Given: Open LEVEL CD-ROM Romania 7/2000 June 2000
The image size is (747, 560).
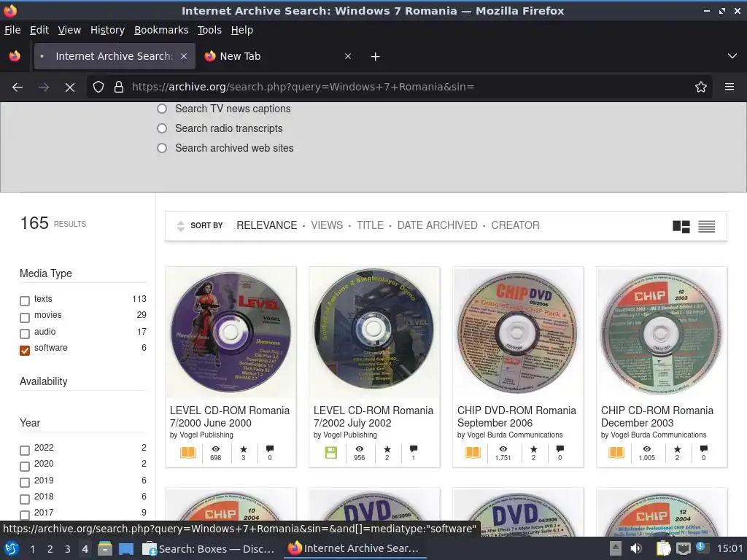Looking at the screenshot, I should [x=230, y=416].
